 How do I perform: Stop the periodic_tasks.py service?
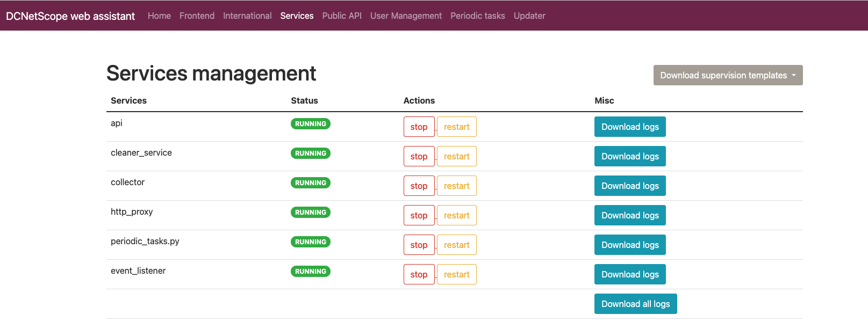coord(419,245)
